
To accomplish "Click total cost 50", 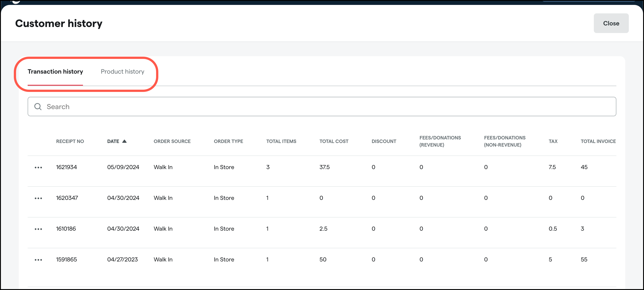I will [x=323, y=259].
